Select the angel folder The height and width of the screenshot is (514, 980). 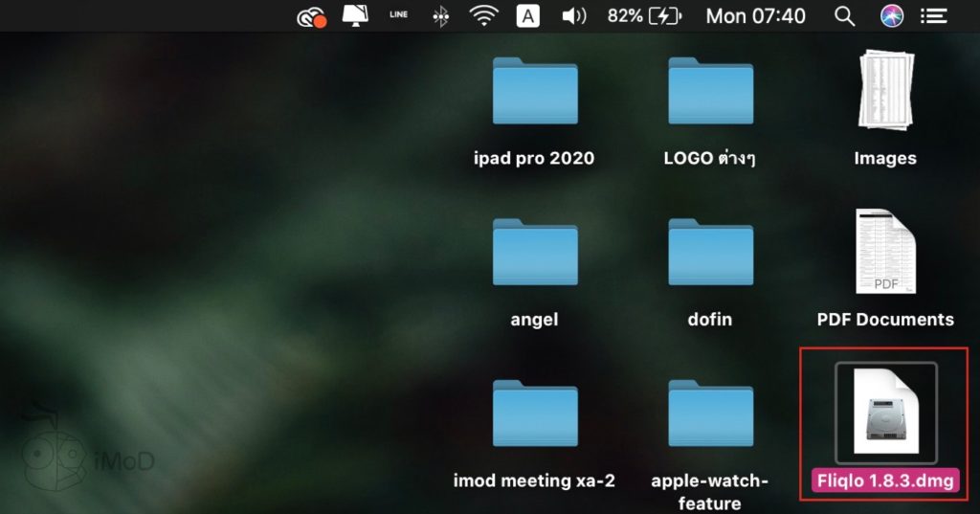(x=535, y=255)
